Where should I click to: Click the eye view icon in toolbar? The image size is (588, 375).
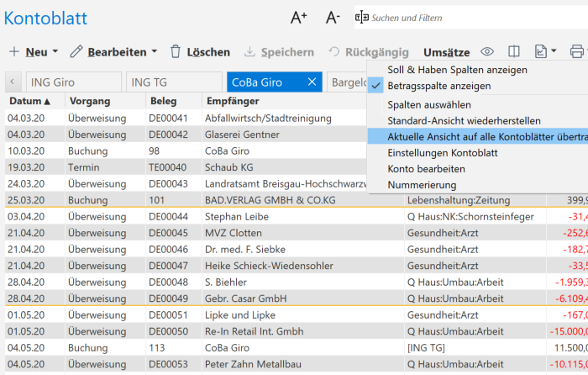pyautogui.click(x=486, y=52)
